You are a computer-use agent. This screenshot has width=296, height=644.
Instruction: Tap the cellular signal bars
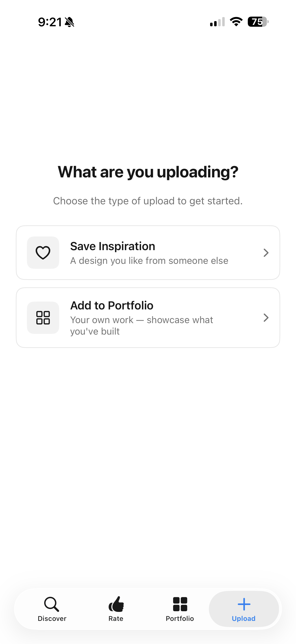(217, 22)
